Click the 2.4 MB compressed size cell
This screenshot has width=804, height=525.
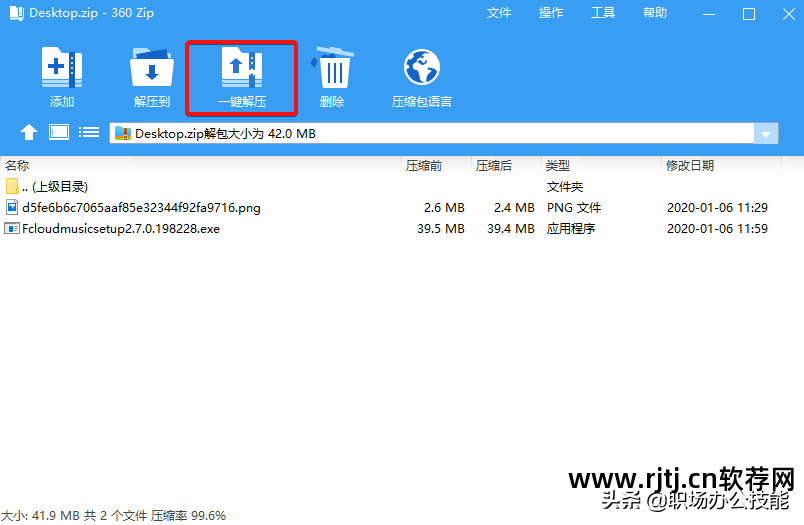click(x=514, y=208)
